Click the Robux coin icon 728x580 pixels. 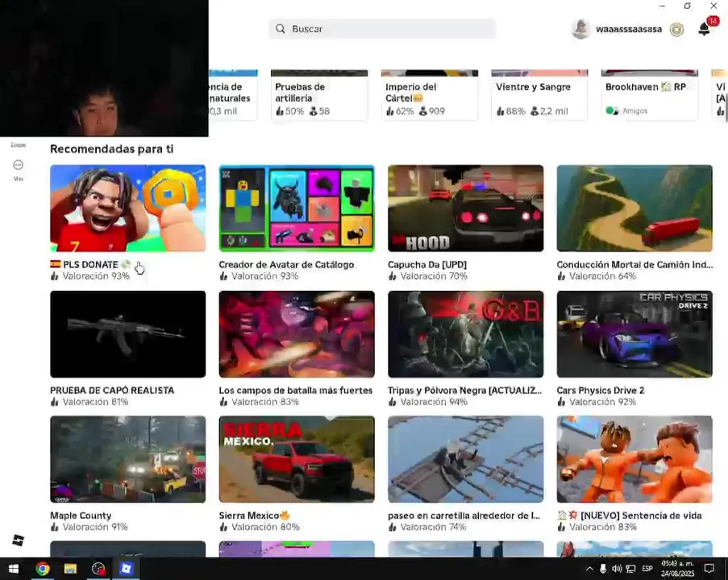click(677, 29)
